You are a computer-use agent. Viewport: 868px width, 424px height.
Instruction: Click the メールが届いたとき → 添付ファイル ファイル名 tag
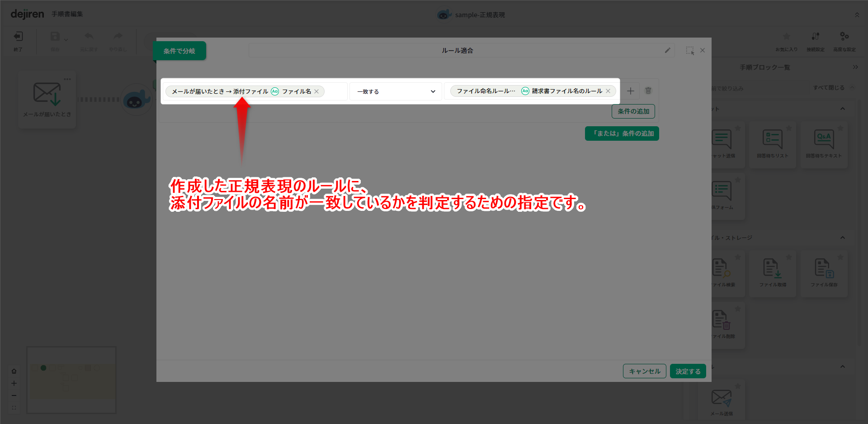click(245, 91)
